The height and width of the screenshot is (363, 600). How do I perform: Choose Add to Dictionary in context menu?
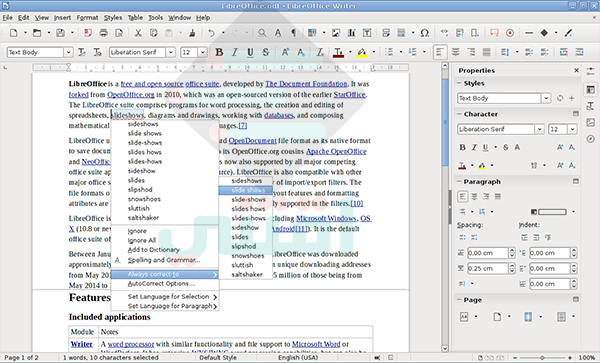click(x=165, y=250)
